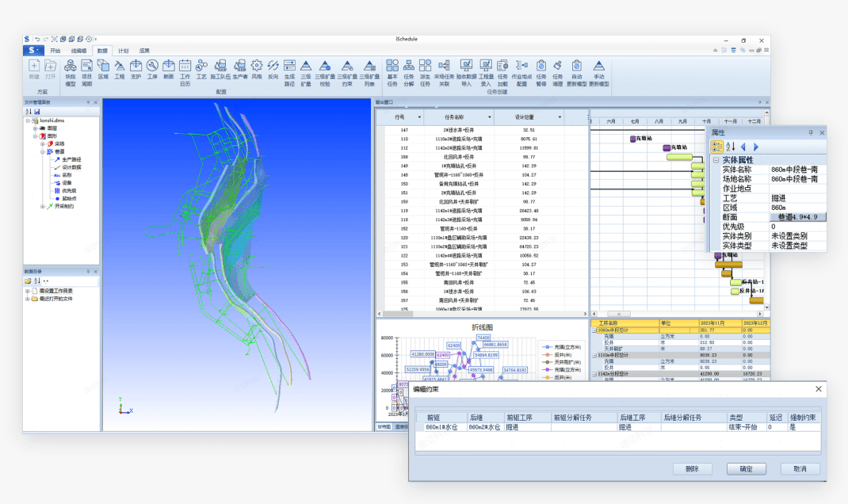Run the 手动更新模型 manual model update

[x=598, y=72]
